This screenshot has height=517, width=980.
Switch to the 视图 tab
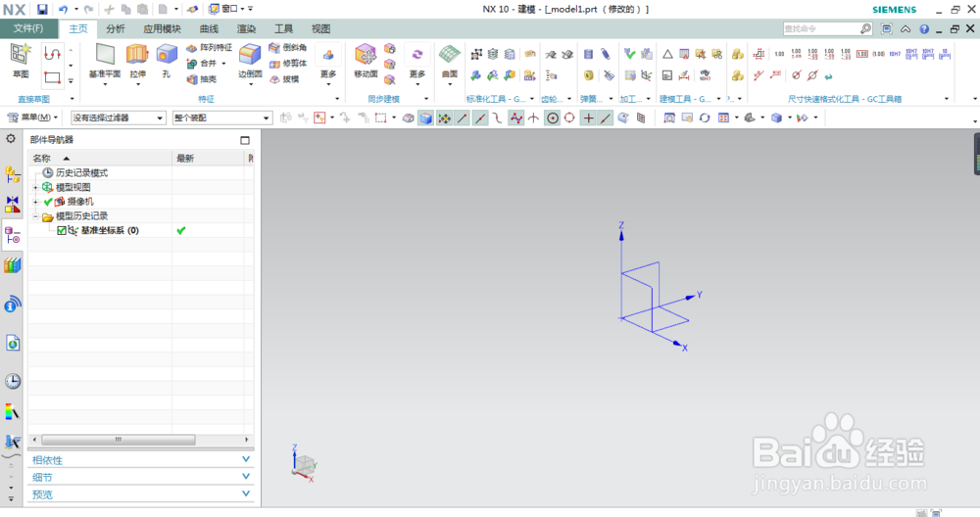[320, 28]
